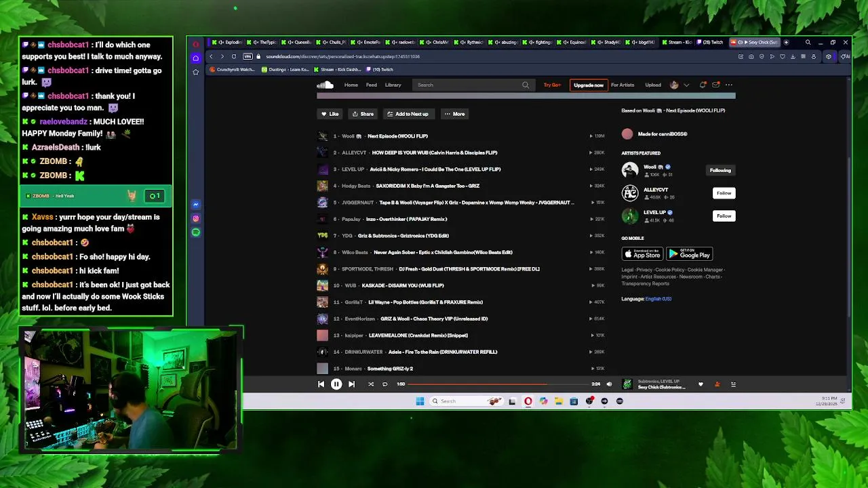Click the Share button

(x=363, y=114)
